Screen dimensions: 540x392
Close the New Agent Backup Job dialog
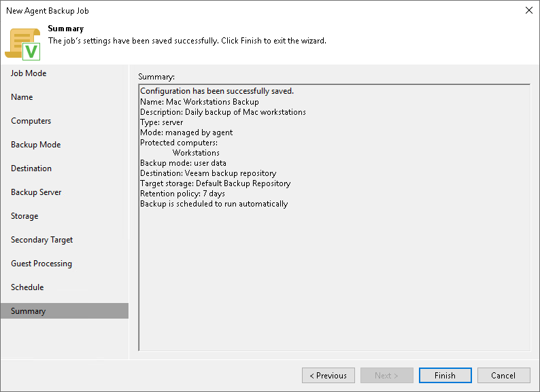point(529,10)
